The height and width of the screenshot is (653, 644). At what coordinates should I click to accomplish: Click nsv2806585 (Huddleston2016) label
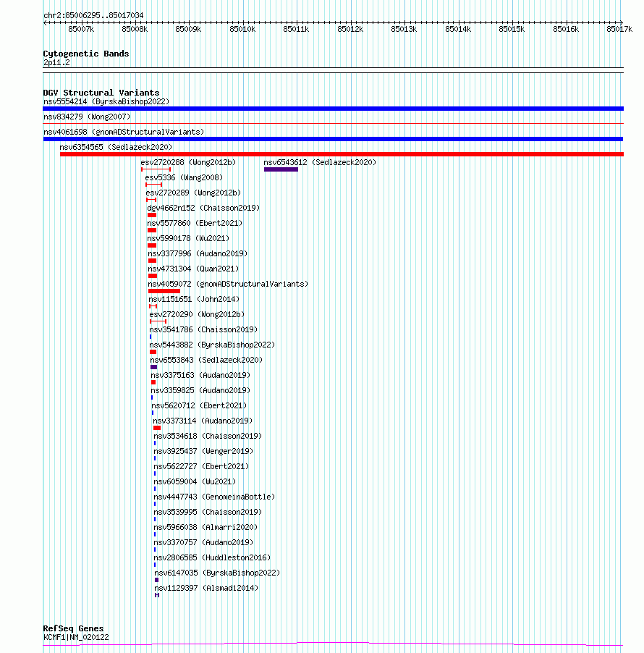pos(212,557)
